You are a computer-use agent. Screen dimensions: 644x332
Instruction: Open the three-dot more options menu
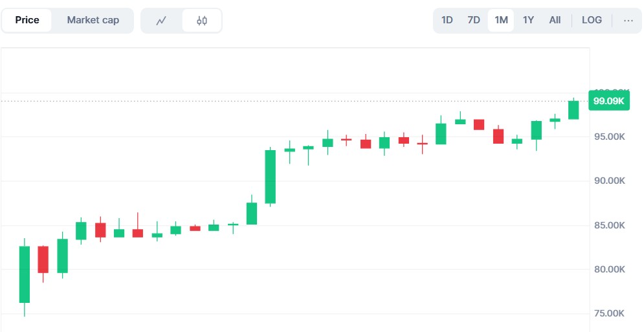628,20
